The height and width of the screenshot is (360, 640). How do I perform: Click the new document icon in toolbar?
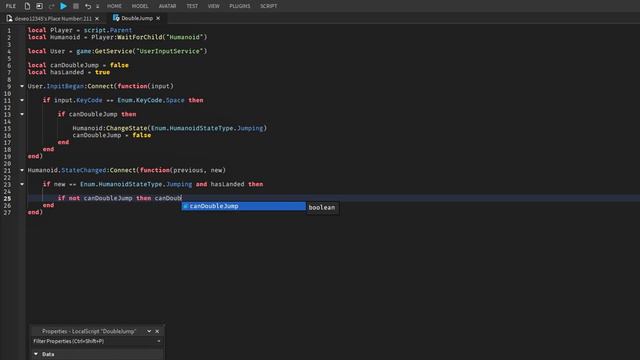click(x=27, y=6)
